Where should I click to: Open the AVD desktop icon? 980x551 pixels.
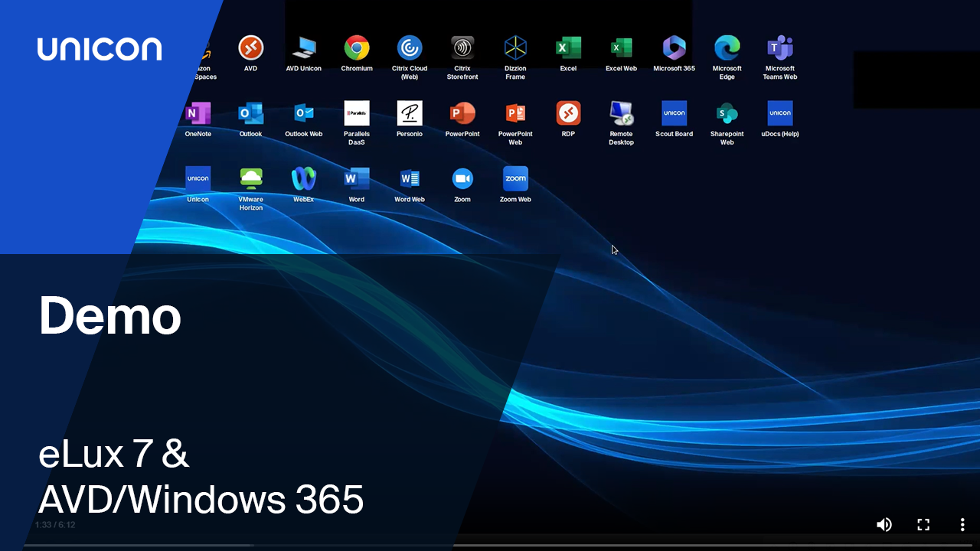click(x=251, y=48)
